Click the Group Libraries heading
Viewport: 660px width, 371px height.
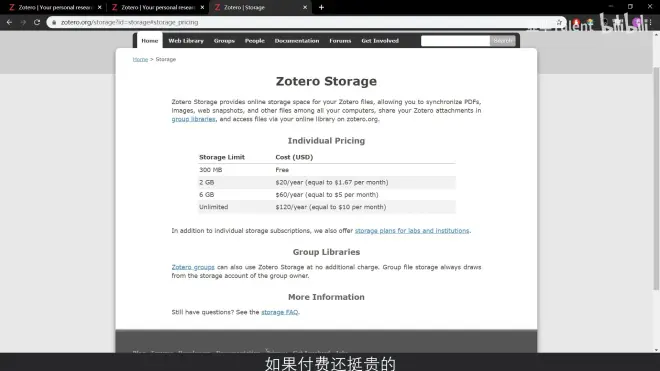[x=326, y=252]
